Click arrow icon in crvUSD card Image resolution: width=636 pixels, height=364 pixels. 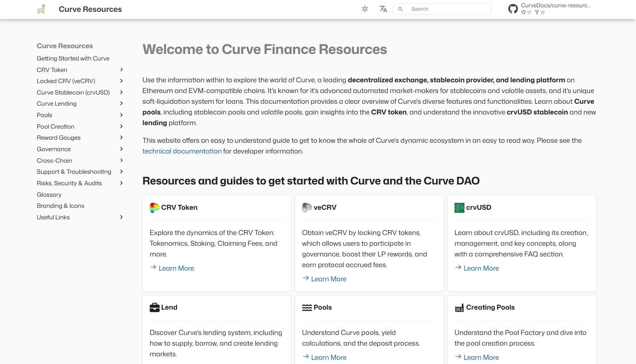[x=458, y=267]
